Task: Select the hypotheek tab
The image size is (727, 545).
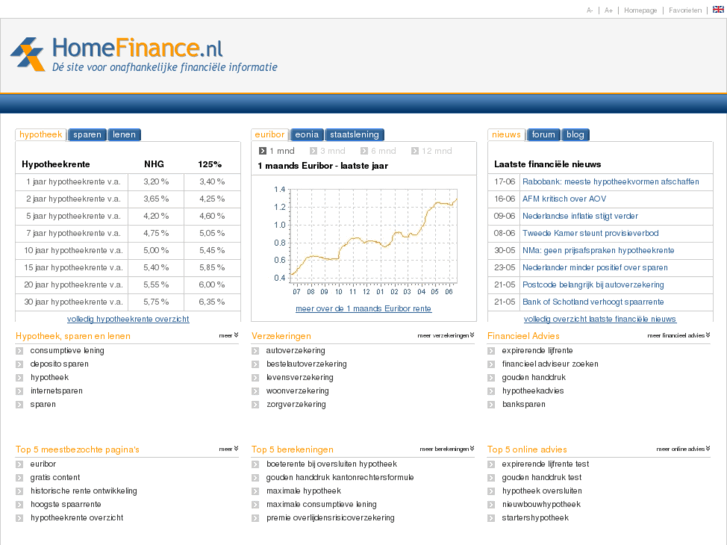Action: pyautogui.click(x=41, y=135)
